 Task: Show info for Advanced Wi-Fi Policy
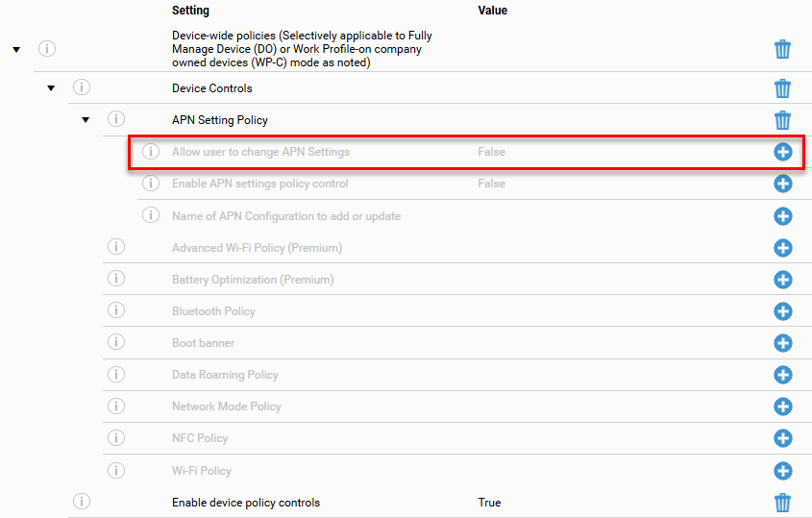pyautogui.click(x=116, y=247)
